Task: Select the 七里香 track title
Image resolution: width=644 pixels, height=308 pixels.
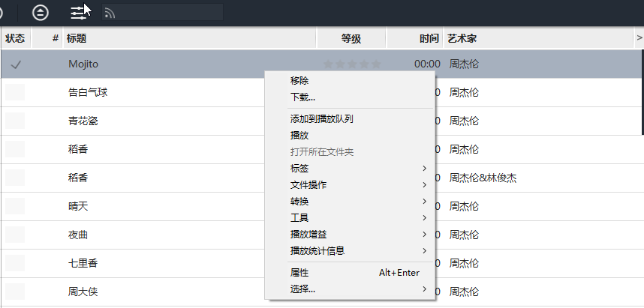Action: 83,263
